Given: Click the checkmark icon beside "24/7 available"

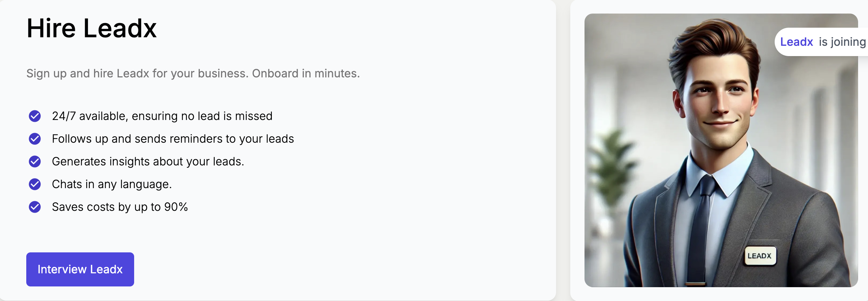Looking at the screenshot, I should click(x=35, y=116).
